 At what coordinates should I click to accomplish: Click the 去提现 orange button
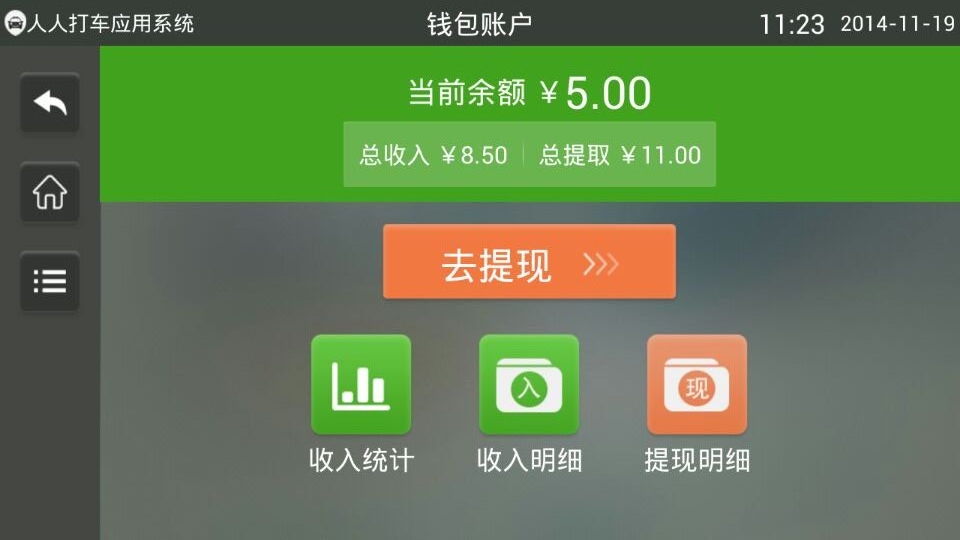530,261
